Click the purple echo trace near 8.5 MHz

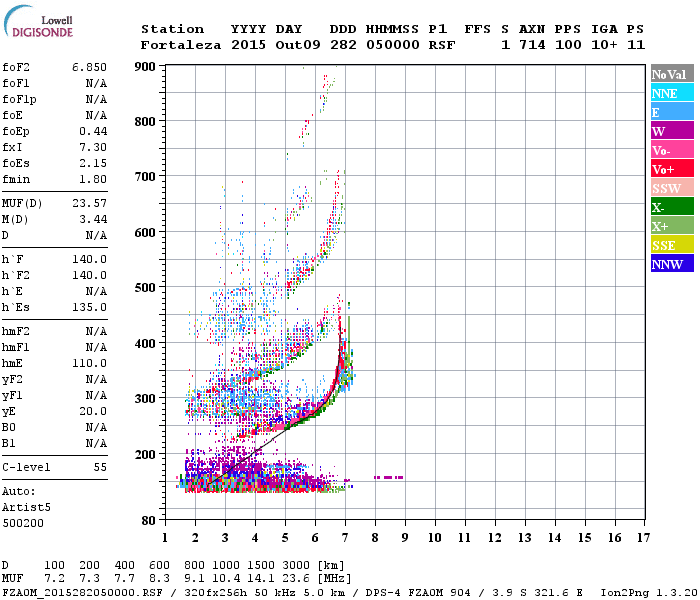[x=388, y=478]
